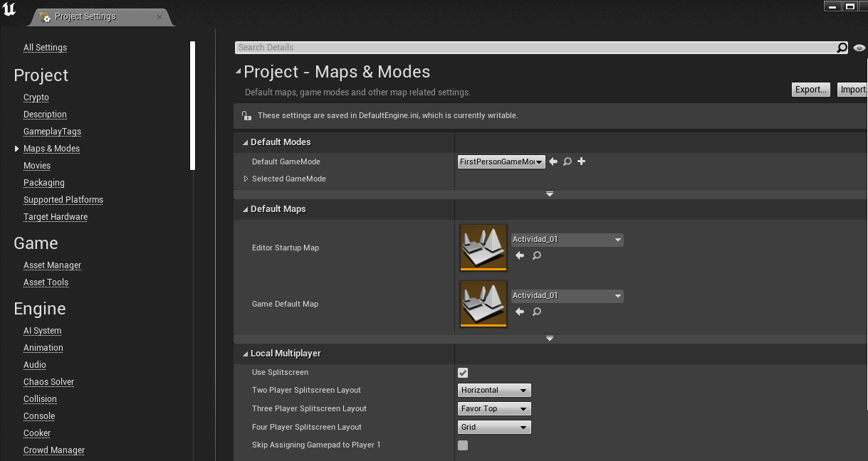
Task: Click Use Selected Asset arrow for Default GameMode
Action: click(x=553, y=162)
